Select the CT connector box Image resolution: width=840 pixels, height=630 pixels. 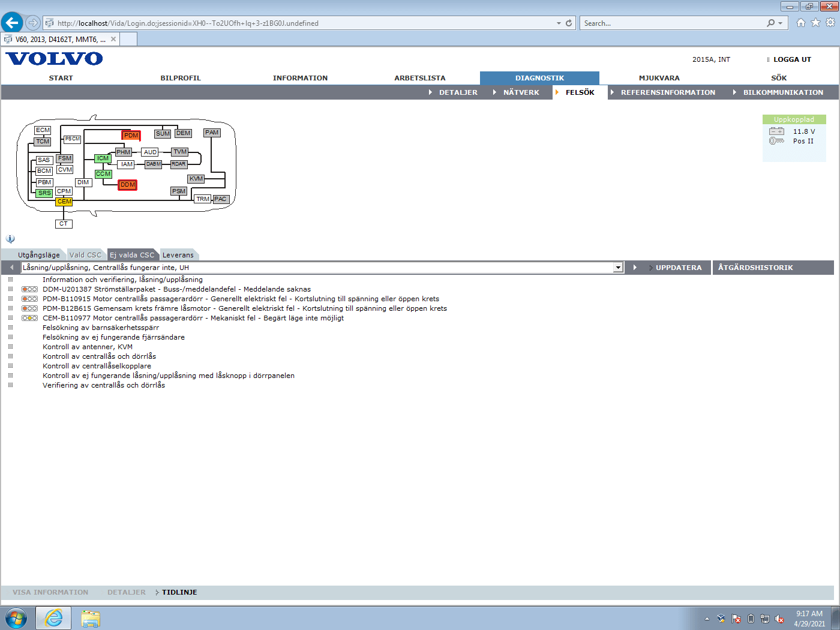[64, 224]
